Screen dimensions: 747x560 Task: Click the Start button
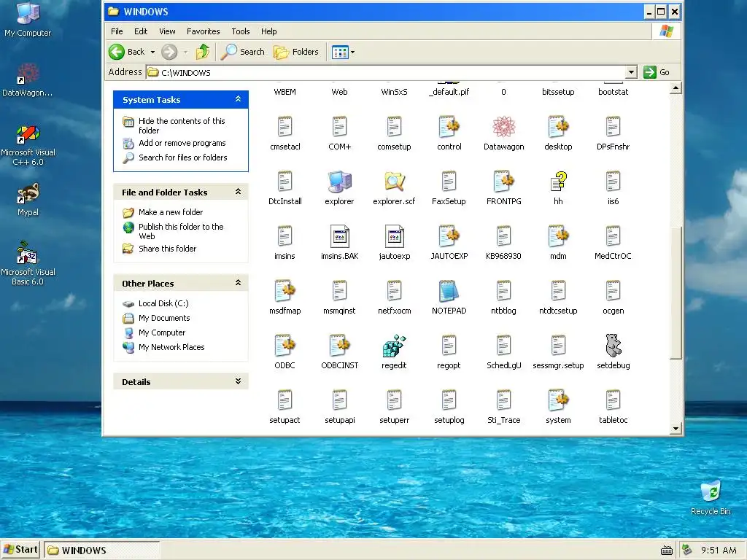[x=20, y=550]
